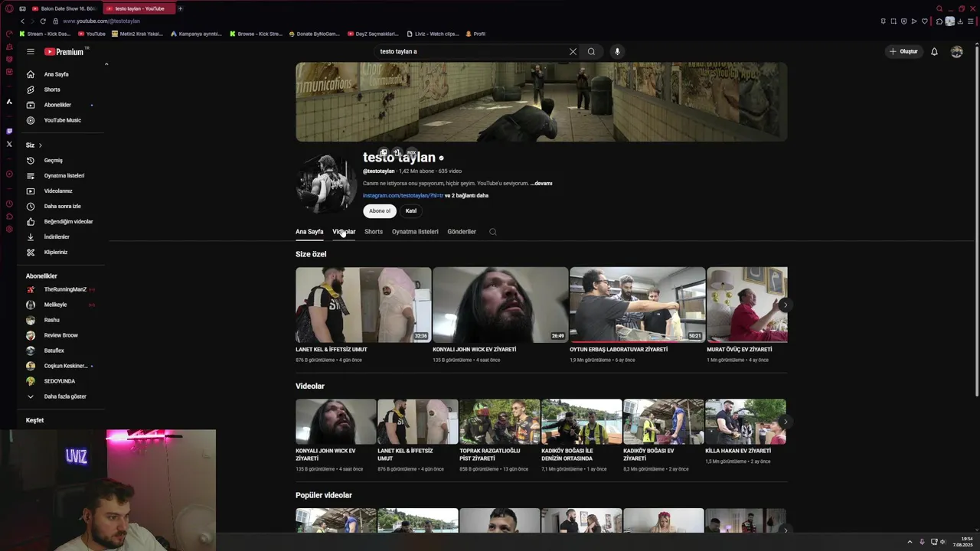Open Twitch in the Opera sidebar
The width and height of the screenshot is (980, 551).
coord(9,131)
